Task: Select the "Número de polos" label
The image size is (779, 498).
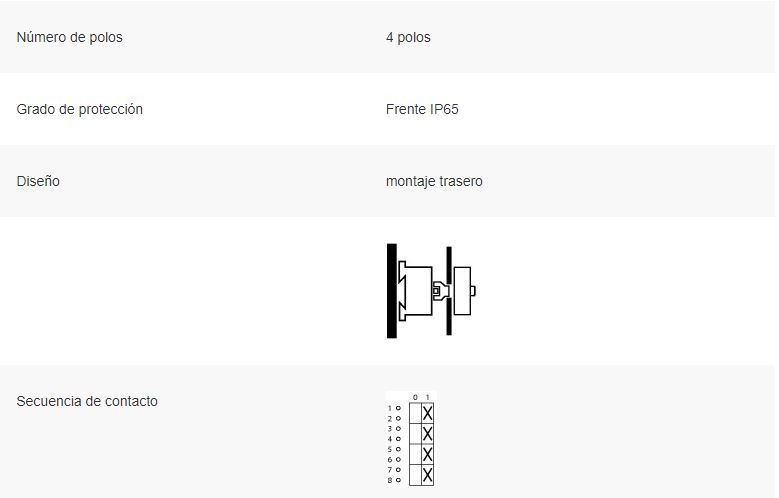Action: click(x=70, y=37)
